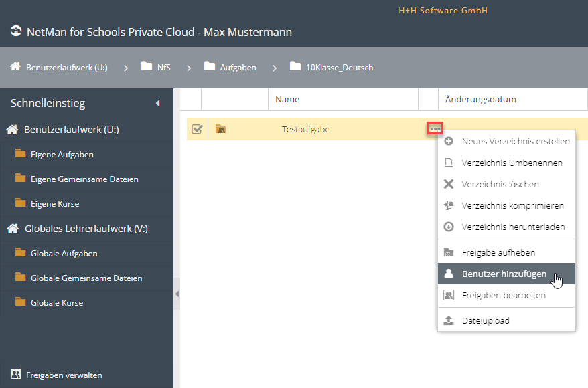Expand Globales Lehrerlaufwerk (V:) in sidebar

pyautogui.click(x=86, y=229)
